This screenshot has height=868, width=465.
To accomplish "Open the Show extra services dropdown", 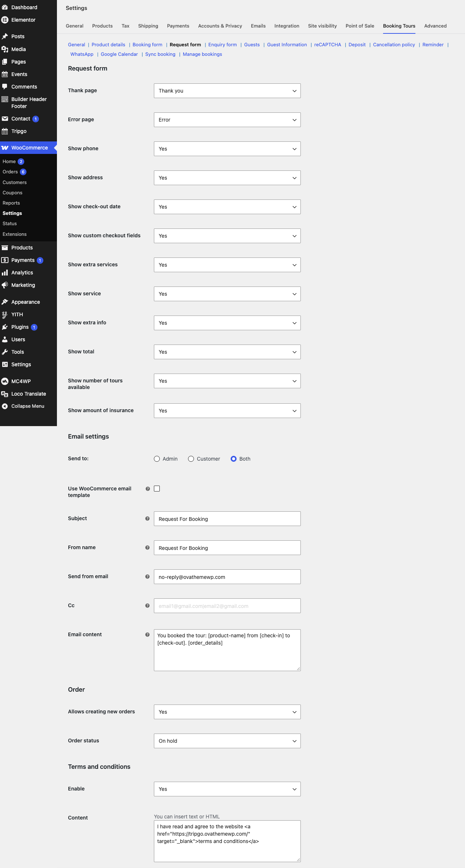I will pyautogui.click(x=227, y=265).
